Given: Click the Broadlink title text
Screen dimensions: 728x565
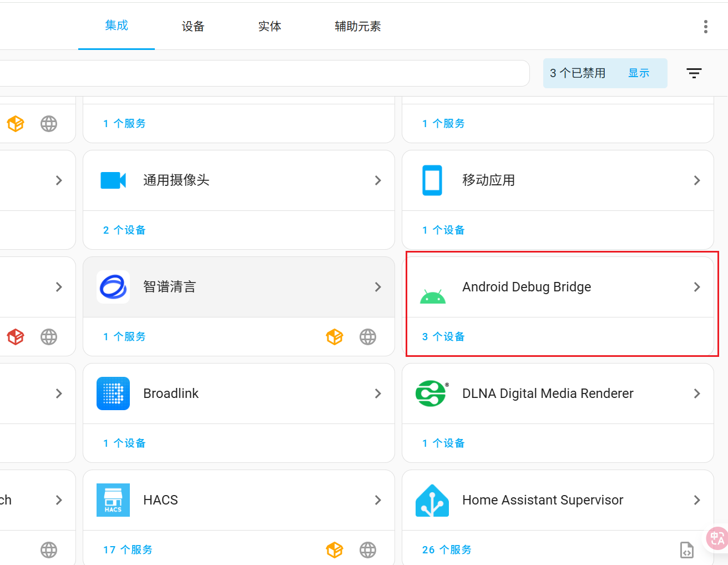Looking at the screenshot, I should [x=171, y=394].
